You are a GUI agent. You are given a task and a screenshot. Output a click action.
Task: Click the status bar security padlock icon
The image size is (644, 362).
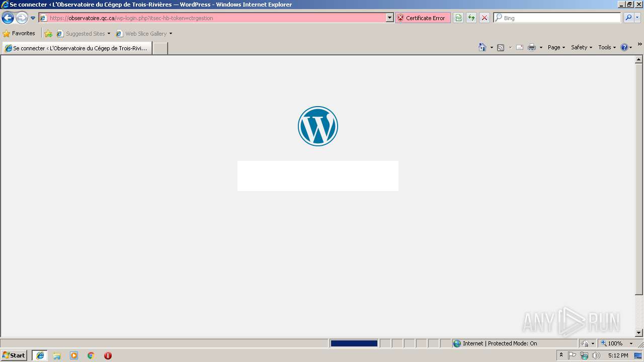586,343
